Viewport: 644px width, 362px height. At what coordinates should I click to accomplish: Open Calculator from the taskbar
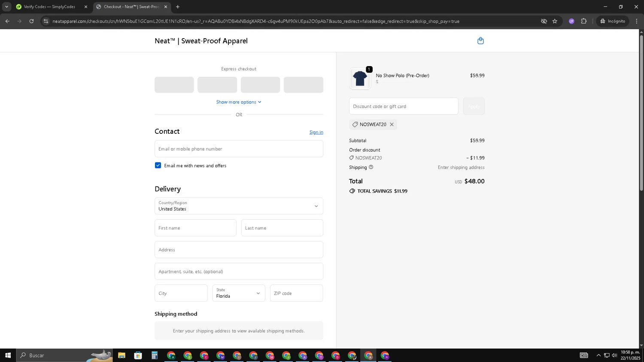[155, 355]
